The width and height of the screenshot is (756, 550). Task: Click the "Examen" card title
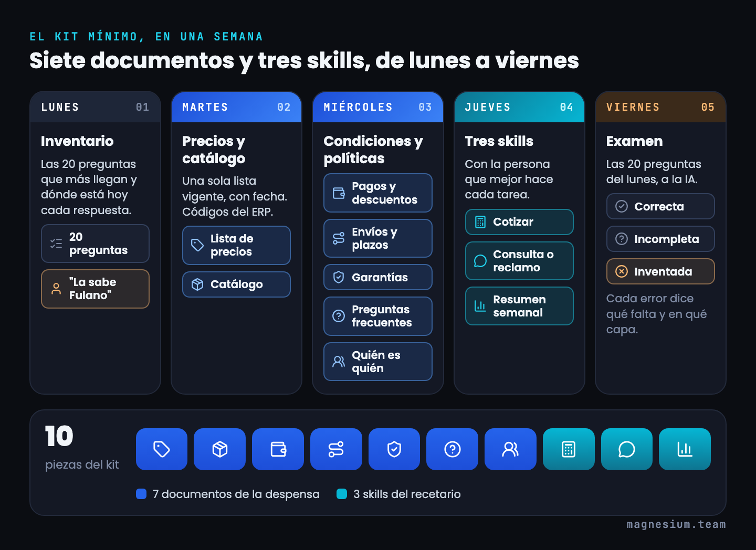(634, 141)
